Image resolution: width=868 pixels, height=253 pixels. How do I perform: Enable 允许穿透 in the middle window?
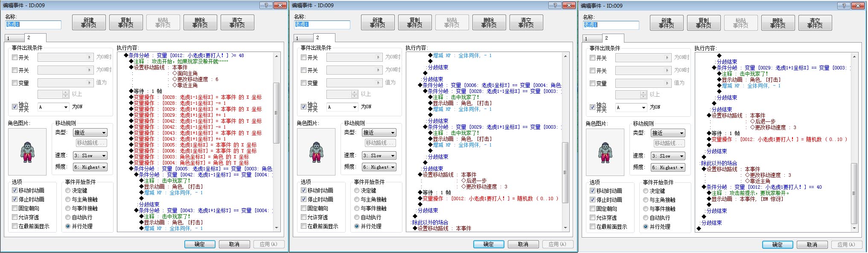[x=304, y=217]
